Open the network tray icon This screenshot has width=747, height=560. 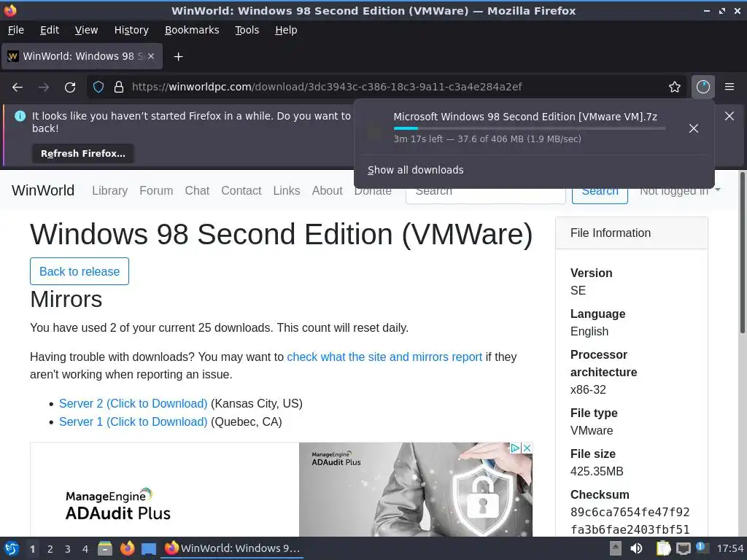coord(683,548)
